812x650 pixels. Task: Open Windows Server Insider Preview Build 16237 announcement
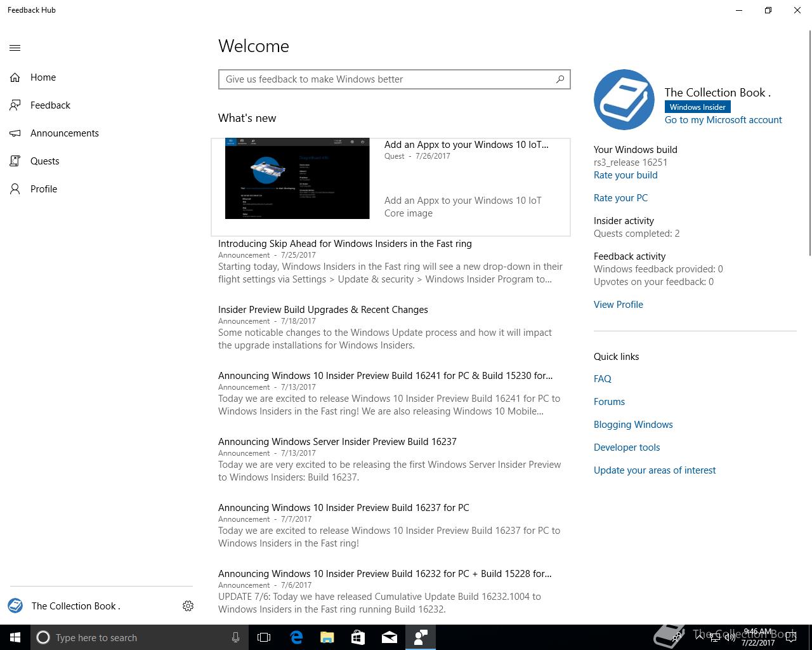pos(337,442)
